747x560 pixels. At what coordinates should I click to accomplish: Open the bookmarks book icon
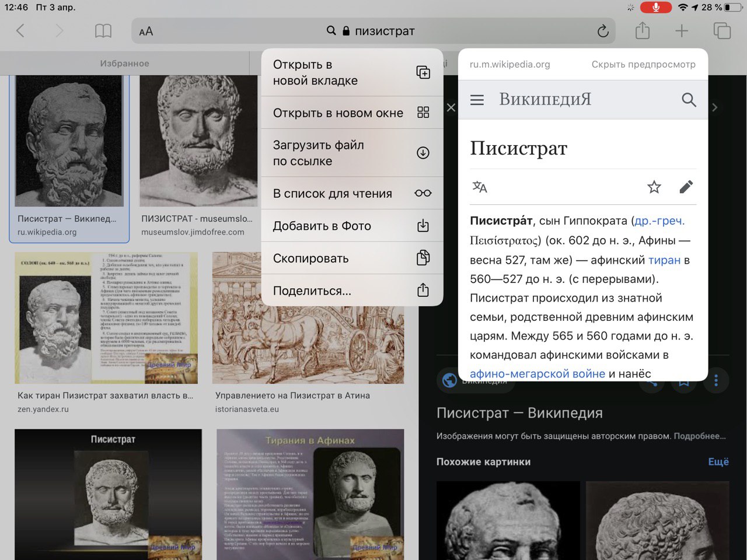[x=103, y=31]
